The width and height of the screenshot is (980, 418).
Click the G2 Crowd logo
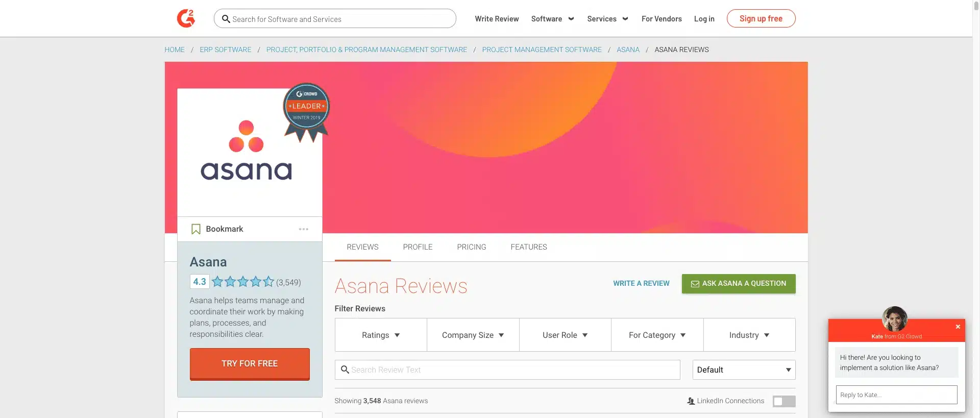(186, 19)
